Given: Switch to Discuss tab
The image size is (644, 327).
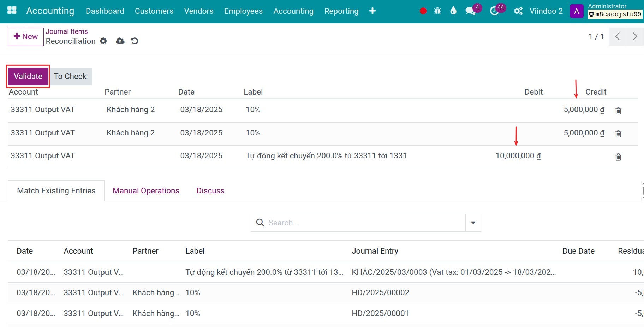Looking at the screenshot, I should pyautogui.click(x=210, y=190).
